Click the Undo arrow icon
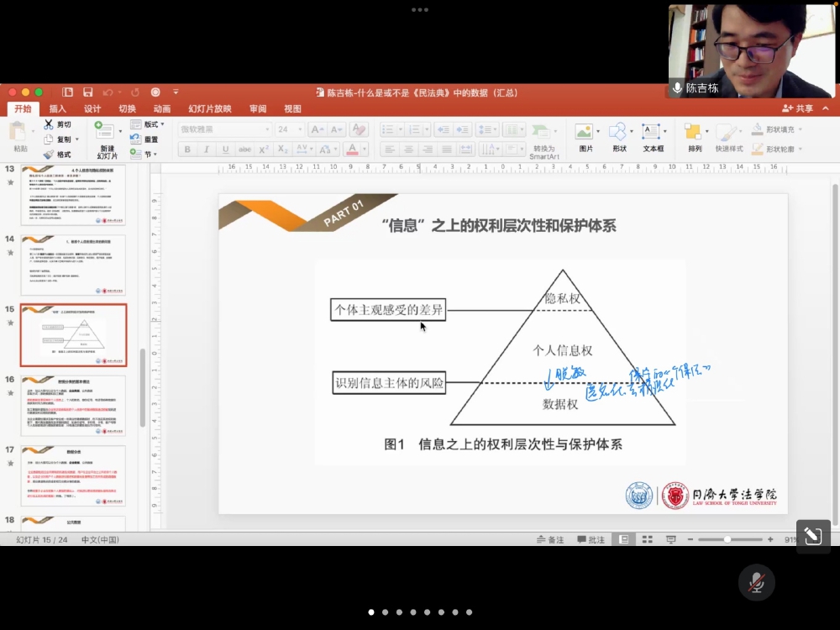The height and width of the screenshot is (630, 840). 108,92
